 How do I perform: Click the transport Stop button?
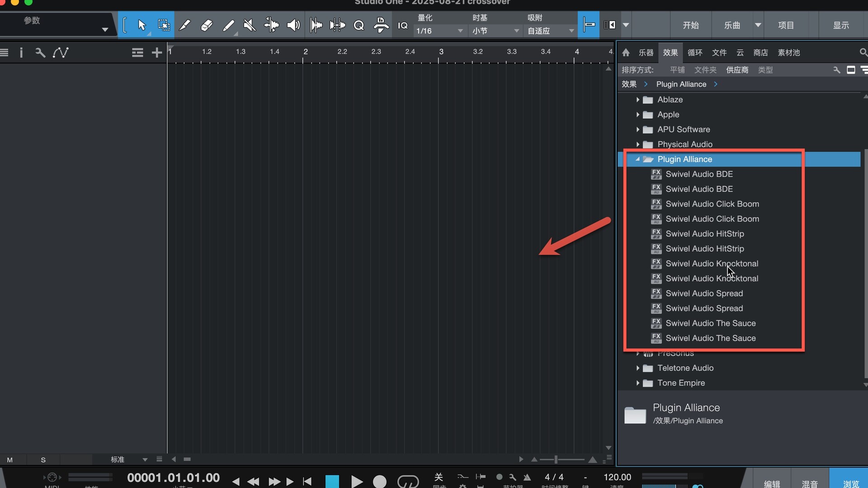pos(332,482)
